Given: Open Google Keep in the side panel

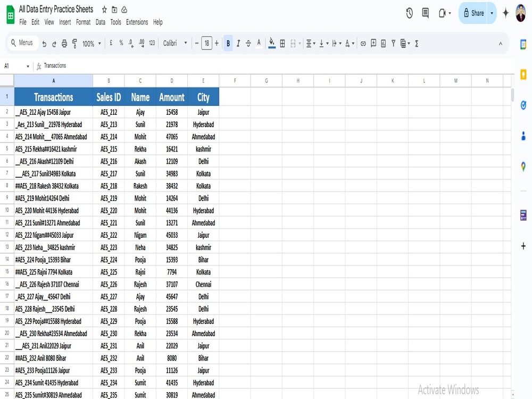Looking at the screenshot, I should click(523, 74).
